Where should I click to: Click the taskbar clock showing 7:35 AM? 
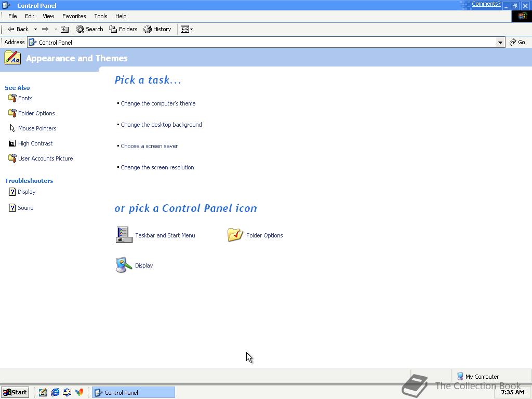[513, 393]
